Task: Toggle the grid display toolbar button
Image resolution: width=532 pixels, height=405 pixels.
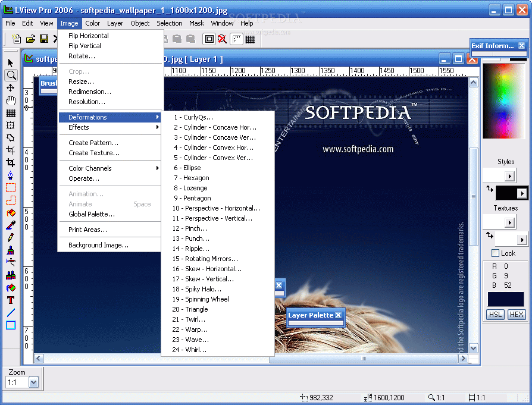Action: point(250,39)
